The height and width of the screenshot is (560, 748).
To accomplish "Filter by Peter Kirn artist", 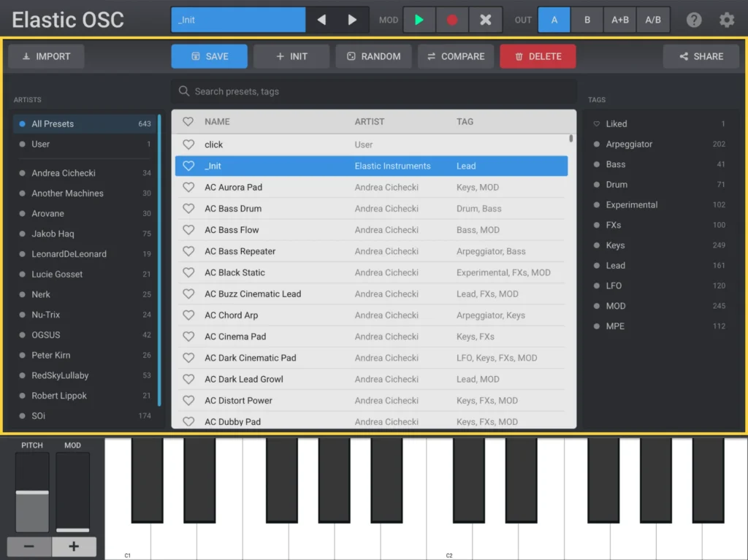I will (85, 355).
